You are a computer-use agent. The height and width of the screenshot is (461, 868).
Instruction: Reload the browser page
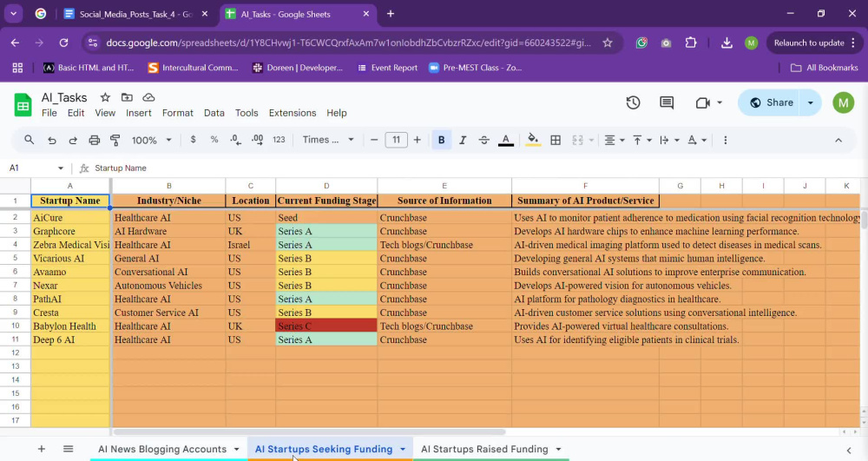click(x=63, y=43)
